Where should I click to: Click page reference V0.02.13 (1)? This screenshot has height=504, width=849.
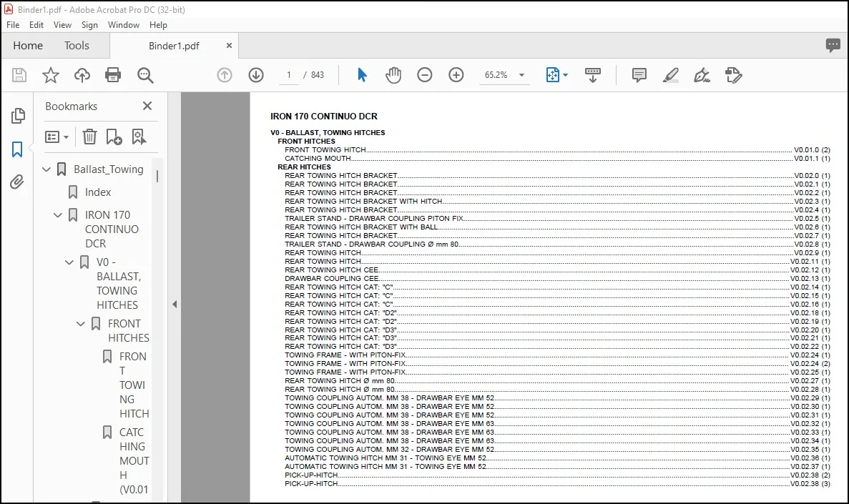[x=810, y=279]
